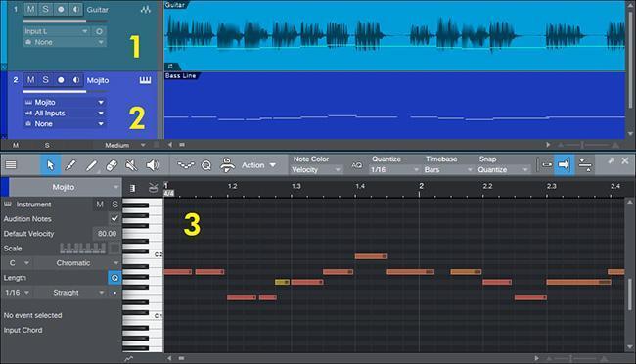Click the editor sync icon right of autoscroll
Screen dimensions: 636x364
tap(585, 164)
